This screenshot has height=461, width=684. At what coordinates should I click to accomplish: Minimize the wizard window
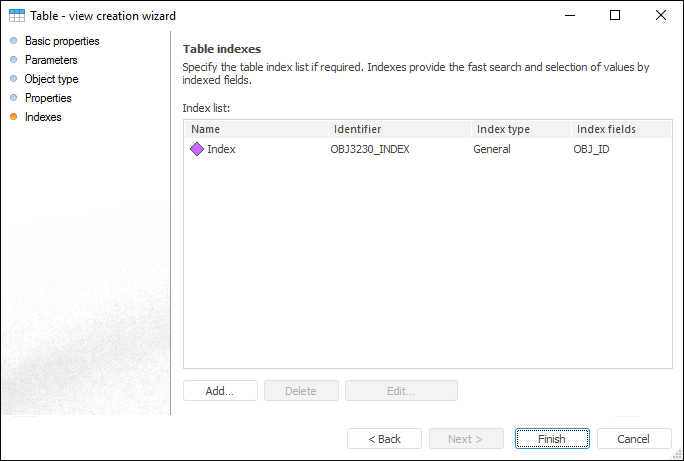(569, 16)
